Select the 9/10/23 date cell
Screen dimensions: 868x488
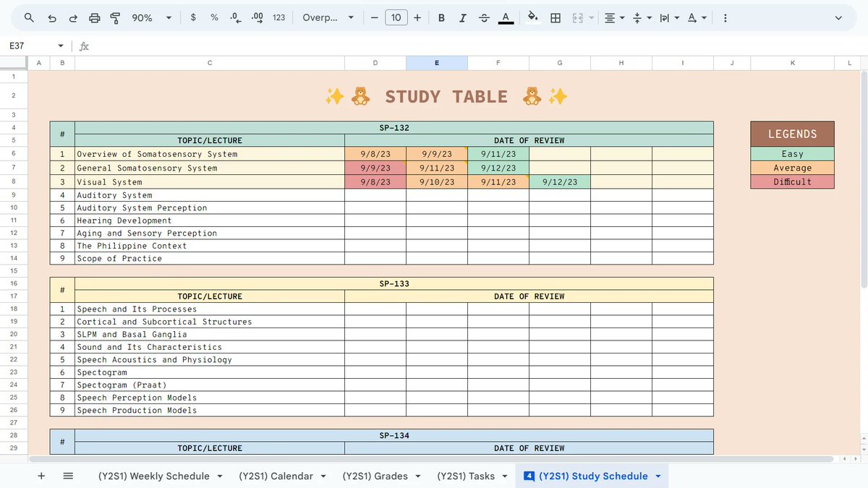click(x=437, y=181)
